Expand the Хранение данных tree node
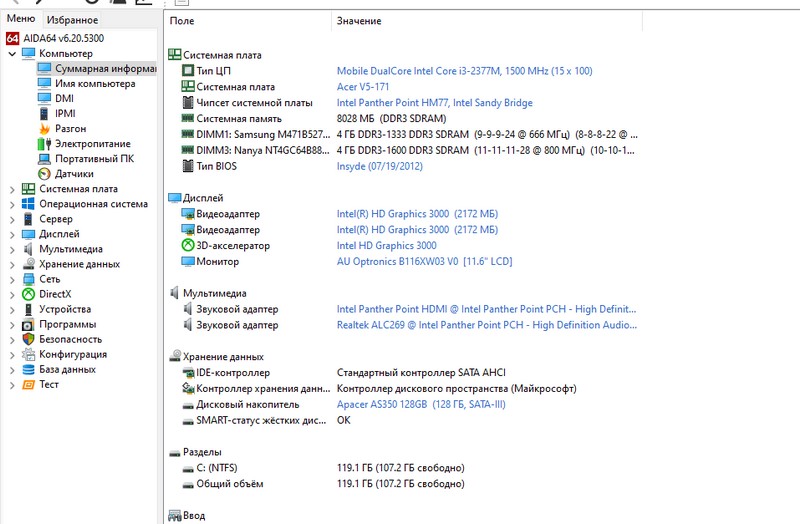 (x=12, y=264)
